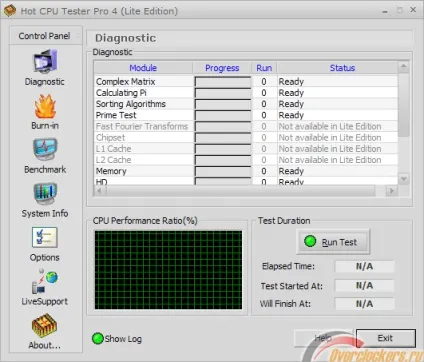The image size is (424, 362).
Task: Sort by the Progress column header
Action: (x=222, y=68)
